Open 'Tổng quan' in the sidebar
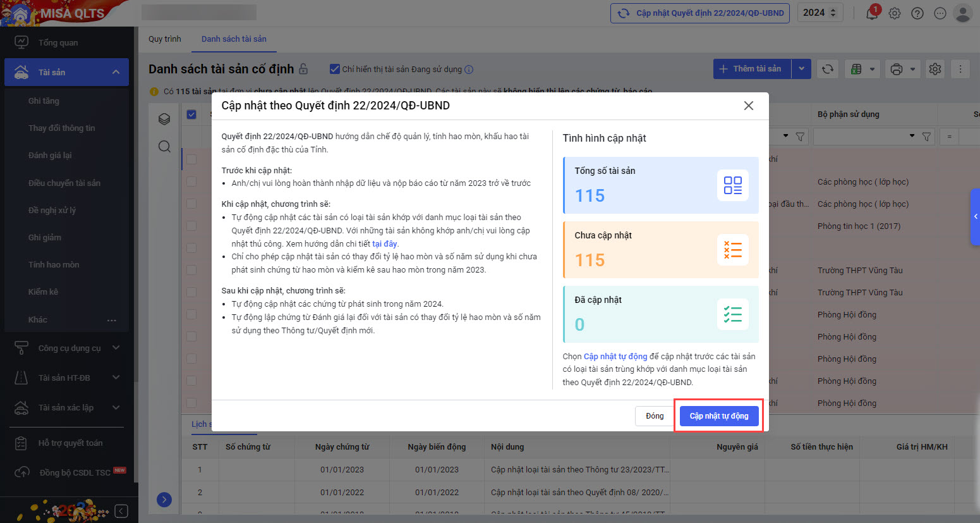Image resolution: width=980 pixels, height=523 pixels. (58, 42)
